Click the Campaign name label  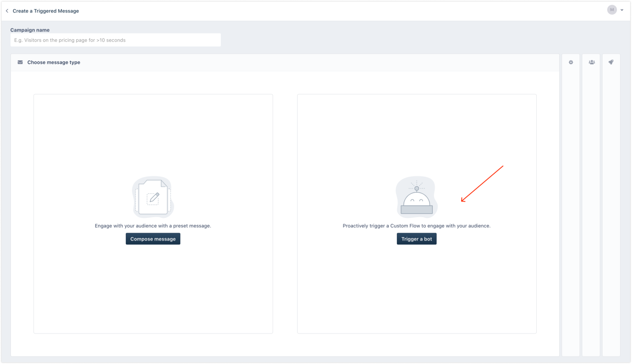[30, 30]
